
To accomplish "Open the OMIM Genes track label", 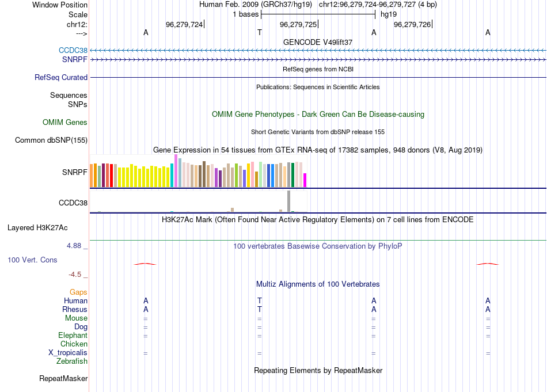I will click(65, 123).
